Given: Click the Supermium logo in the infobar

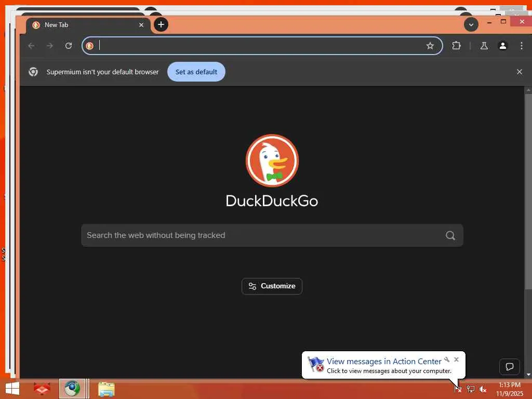Looking at the screenshot, I should (x=33, y=72).
